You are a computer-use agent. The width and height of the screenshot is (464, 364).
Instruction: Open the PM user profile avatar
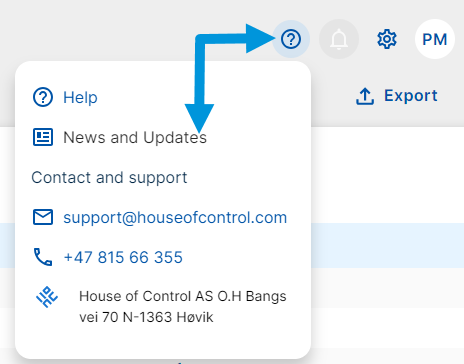click(435, 39)
